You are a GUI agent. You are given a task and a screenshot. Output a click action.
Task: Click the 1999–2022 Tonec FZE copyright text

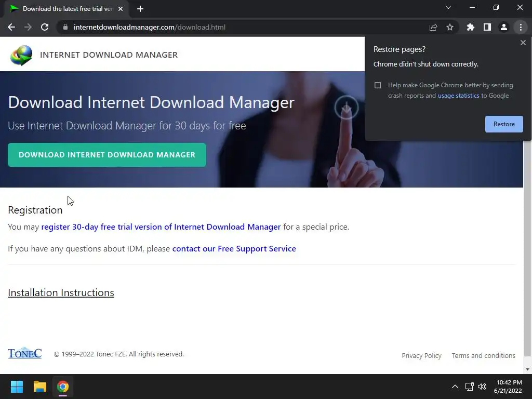coord(119,354)
